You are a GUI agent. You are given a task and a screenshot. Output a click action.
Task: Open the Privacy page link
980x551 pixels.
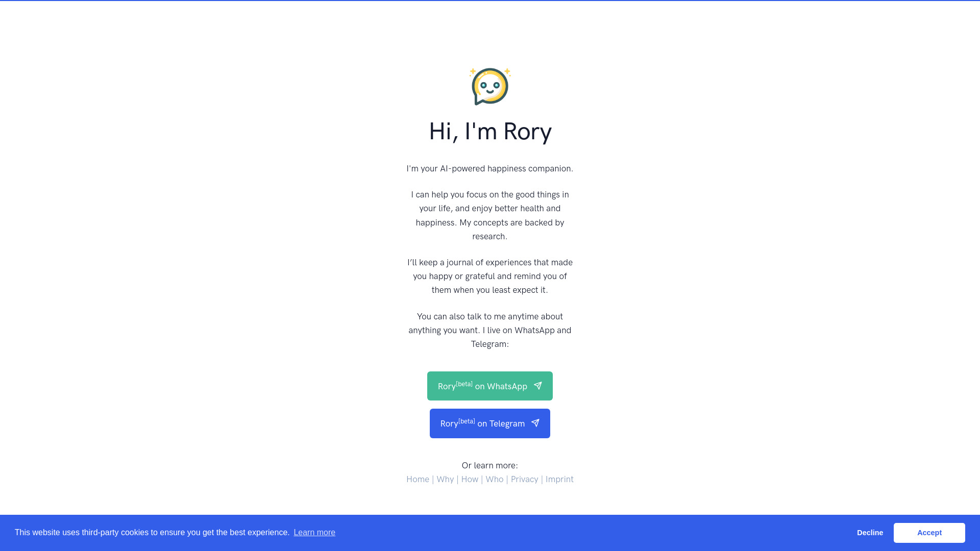click(x=524, y=479)
